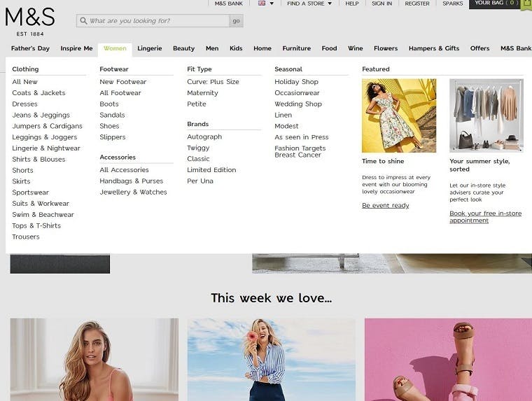Expand the Find a Store dropdown

tap(309, 3)
